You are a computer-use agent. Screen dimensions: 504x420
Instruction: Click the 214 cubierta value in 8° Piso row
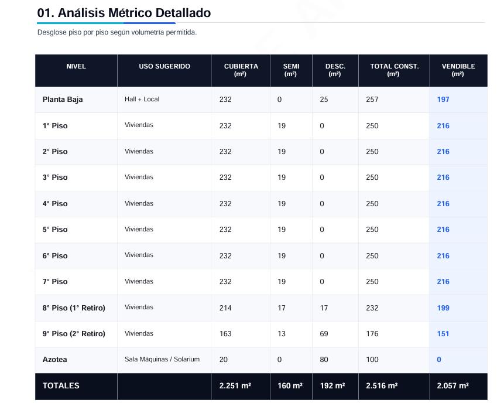pyautogui.click(x=225, y=308)
